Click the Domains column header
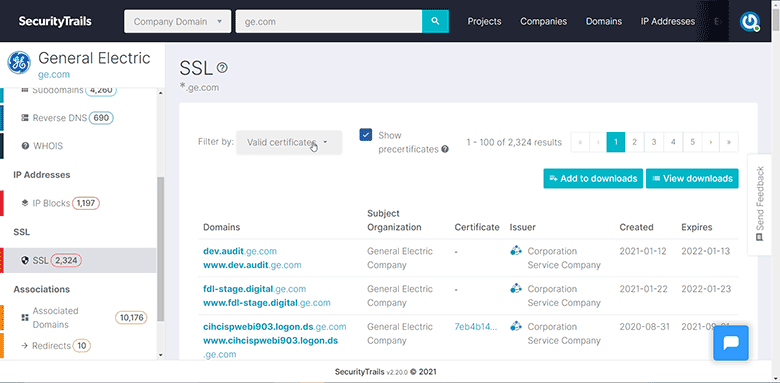Screen dimensions: 780x383 [221, 227]
